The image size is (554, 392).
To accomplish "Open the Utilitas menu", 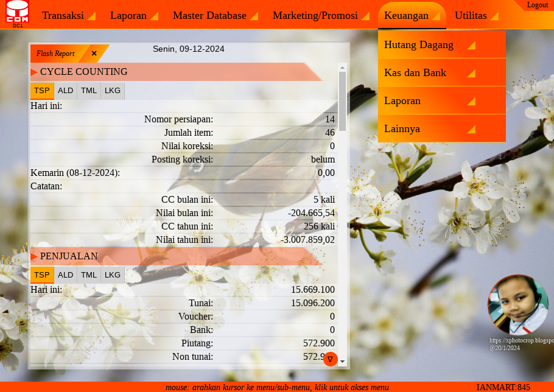I will tap(476, 16).
